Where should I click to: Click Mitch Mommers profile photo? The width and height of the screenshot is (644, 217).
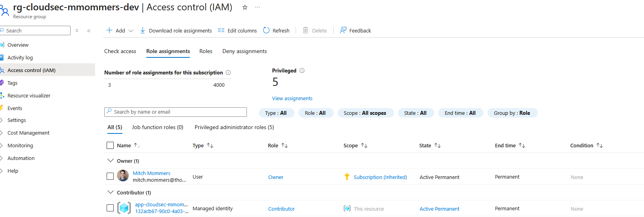(x=123, y=175)
